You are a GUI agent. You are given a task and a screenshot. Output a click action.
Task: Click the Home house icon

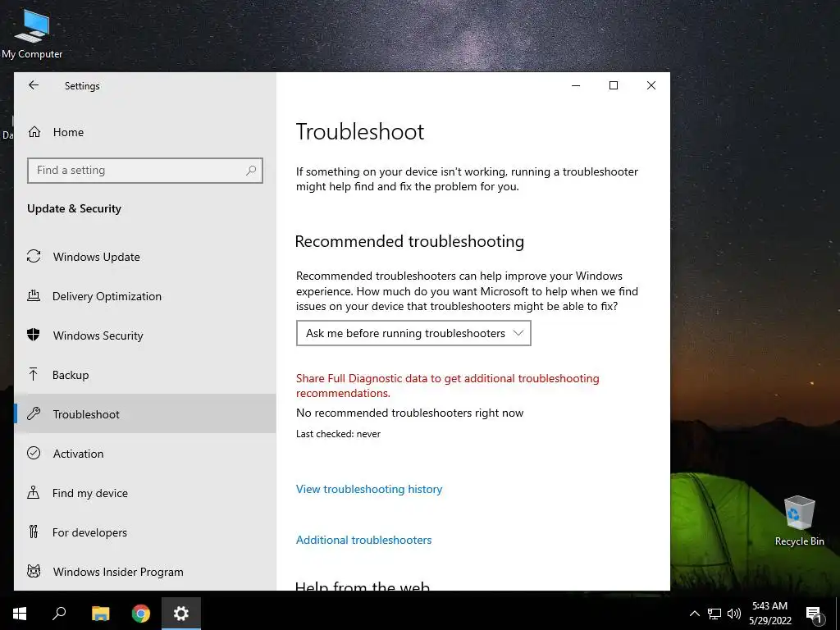click(34, 132)
